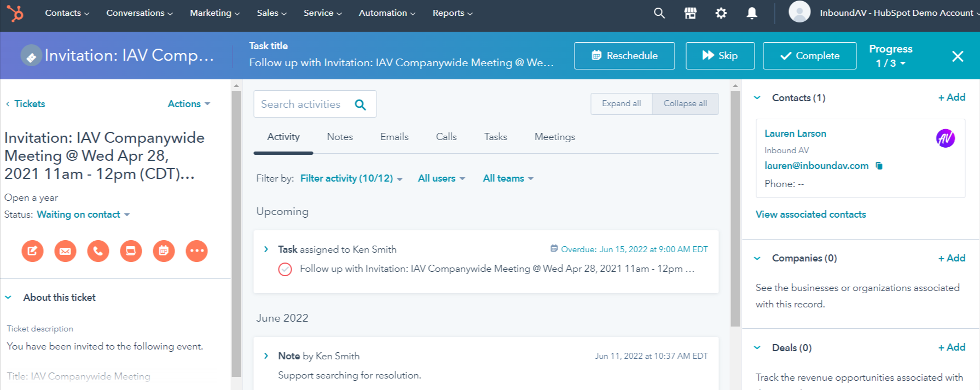Open the Conversations navigation menu
Viewport: 980px width, 390px height.
(140, 13)
